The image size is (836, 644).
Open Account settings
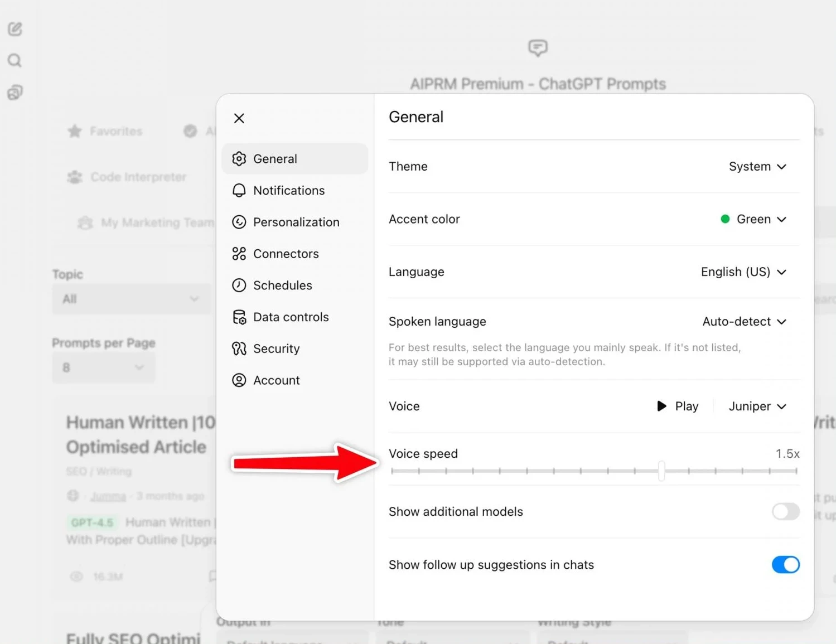pyautogui.click(x=295, y=380)
